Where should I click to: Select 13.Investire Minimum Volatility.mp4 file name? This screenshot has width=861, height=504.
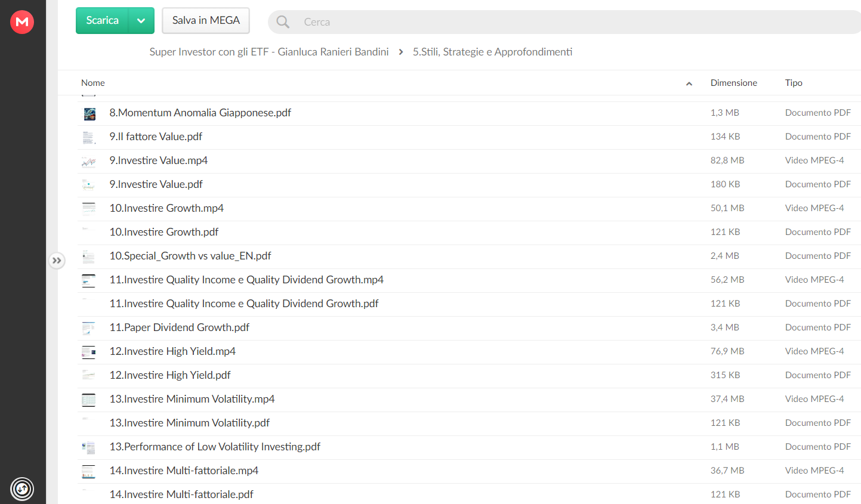click(x=192, y=399)
